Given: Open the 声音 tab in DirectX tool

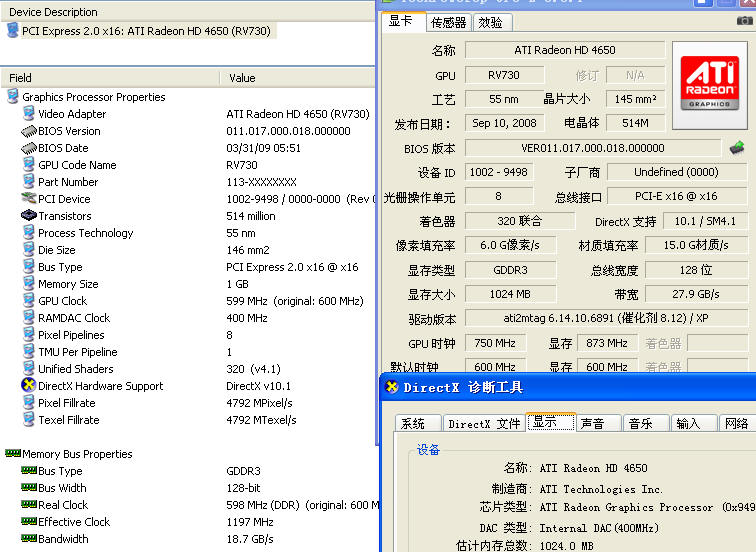Looking at the screenshot, I should coord(598,424).
